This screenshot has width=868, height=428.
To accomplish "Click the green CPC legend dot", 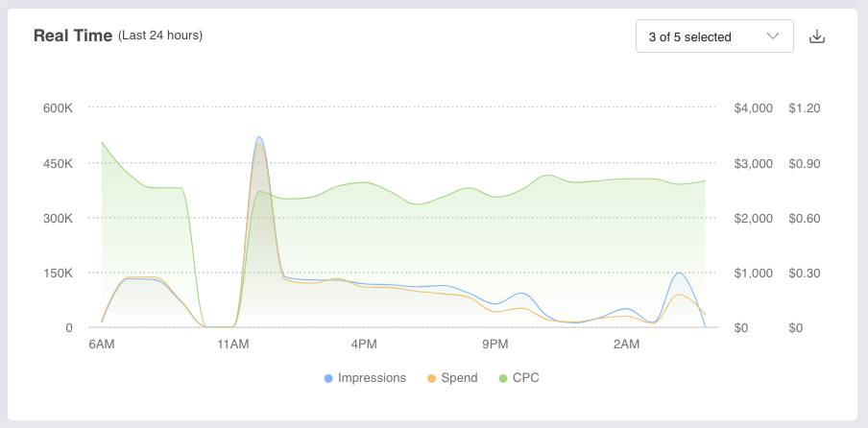I will pyautogui.click(x=503, y=378).
